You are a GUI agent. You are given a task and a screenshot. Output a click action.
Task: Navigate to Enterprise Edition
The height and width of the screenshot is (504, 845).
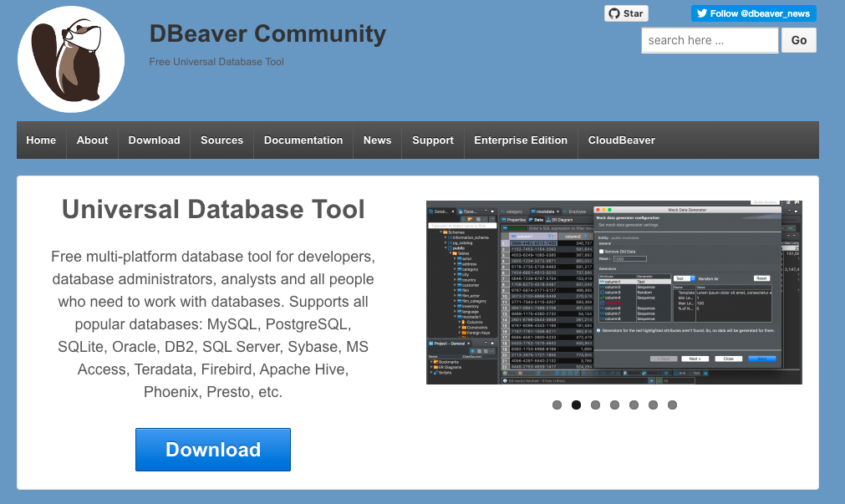click(521, 140)
